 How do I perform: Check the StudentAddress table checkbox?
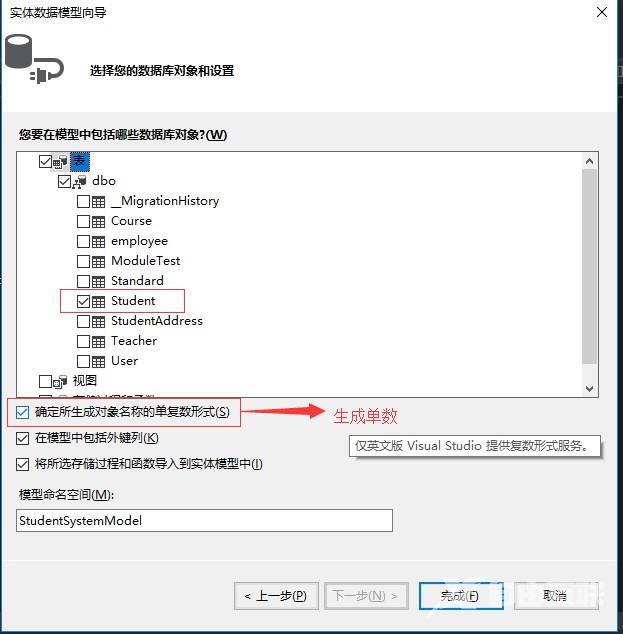click(83, 321)
